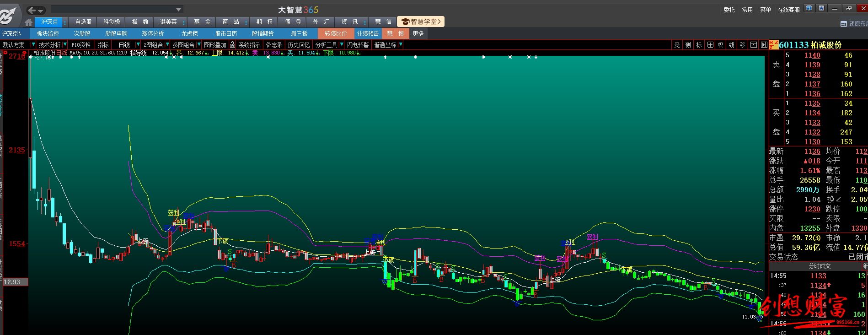Image resolution: width=868 pixels, height=335 pixels.
Task: Open the 涨停分析 sub-tab
Action: click(x=153, y=33)
